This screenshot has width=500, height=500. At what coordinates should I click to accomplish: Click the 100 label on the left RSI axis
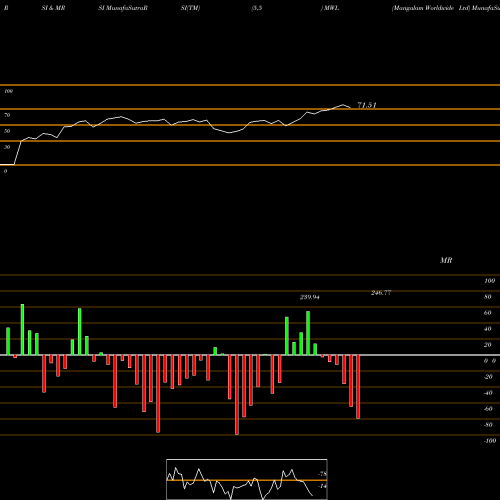pyautogui.click(x=8, y=91)
